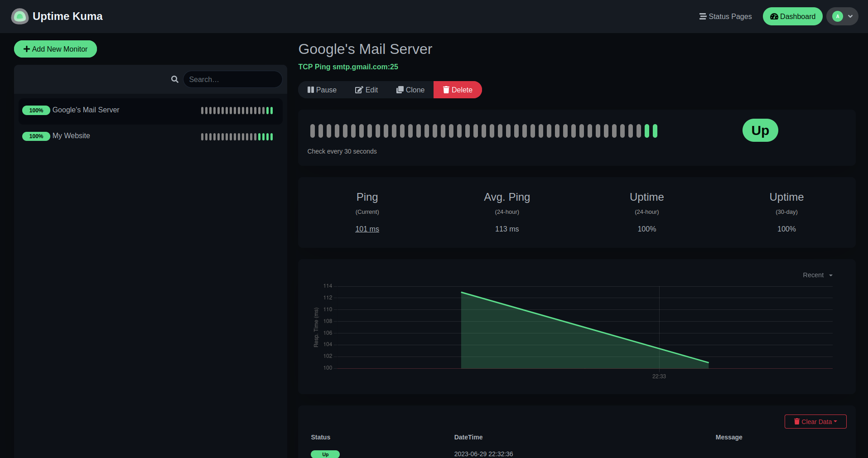
Task: Pause the Google's Mail Server monitor
Action: [322, 90]
